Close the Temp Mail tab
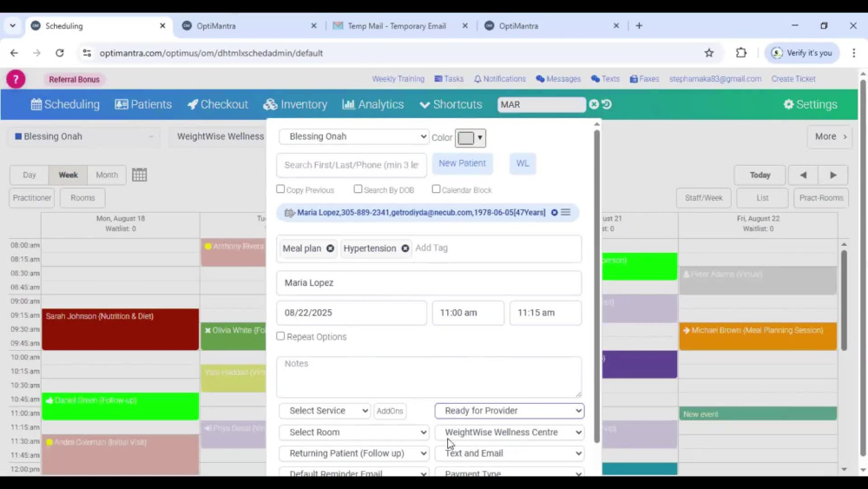The width and height of the screenshot is (868, 489). pos(465,25)
